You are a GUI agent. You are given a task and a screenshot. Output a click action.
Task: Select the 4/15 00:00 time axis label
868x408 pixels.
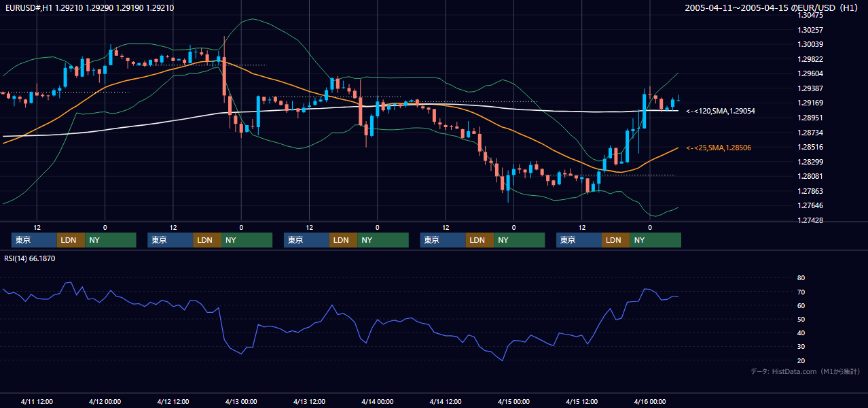pyautogui.click(x=513, y=401)
